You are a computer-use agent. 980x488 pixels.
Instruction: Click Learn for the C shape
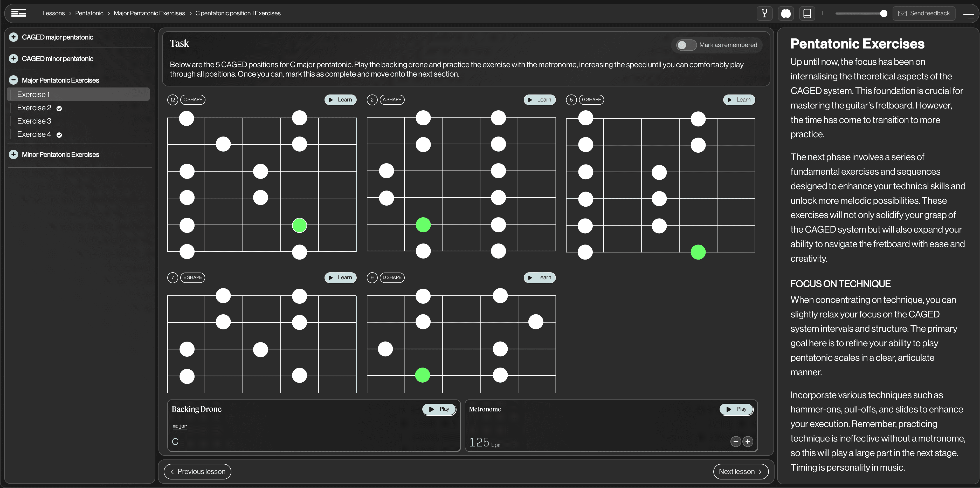pyautogui.click(x=341, y=100)
